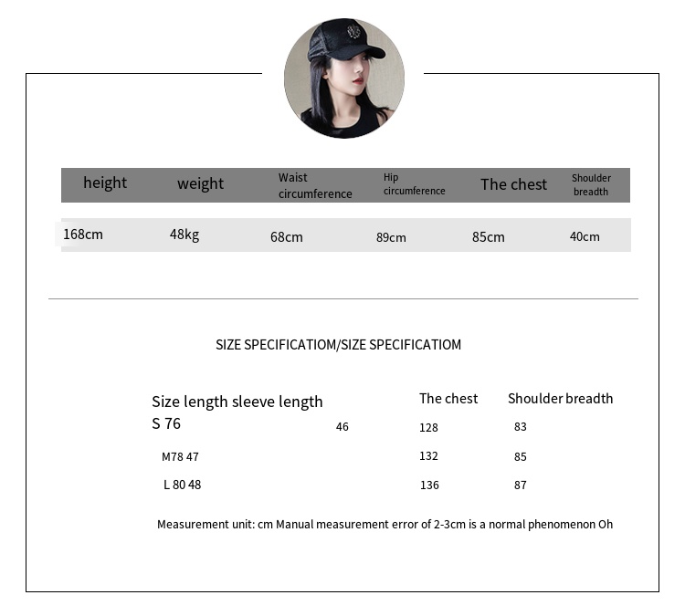Image resolution: width=685 pixels, height=616 pixels.
Task: Select the L 80 48 size row
Action: tap(182, 485)
